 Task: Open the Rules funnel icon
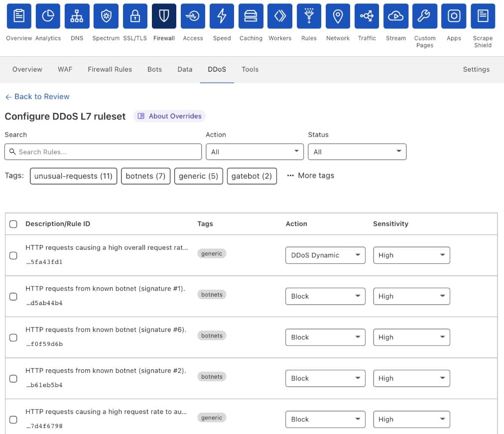[309, 16]
